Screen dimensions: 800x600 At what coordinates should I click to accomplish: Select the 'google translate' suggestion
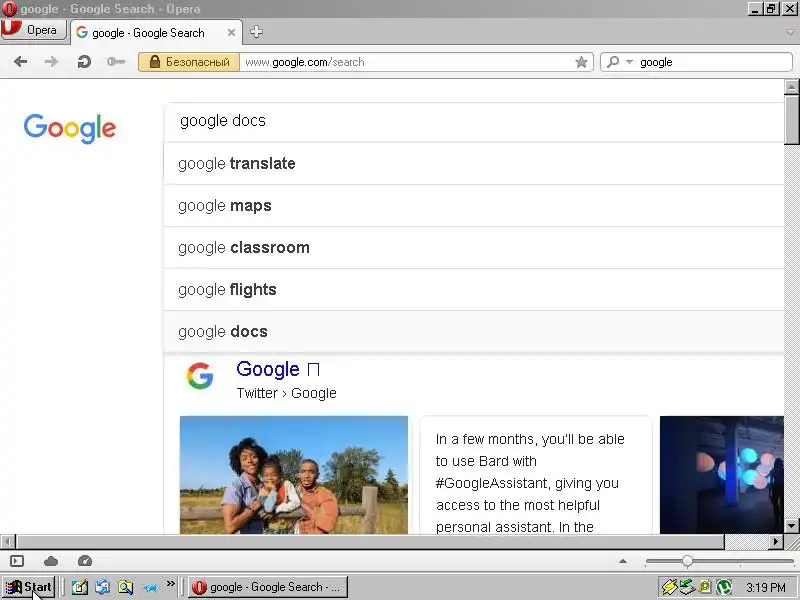pos(474,164)
